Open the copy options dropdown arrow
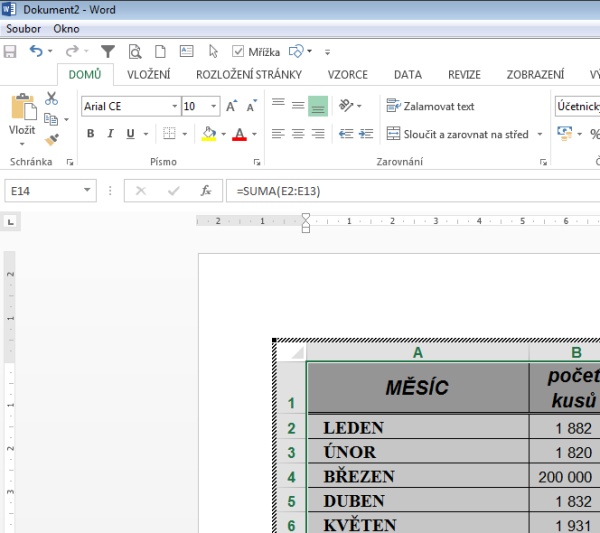This screenshot has width=600, height=533. tap(67, 120)
